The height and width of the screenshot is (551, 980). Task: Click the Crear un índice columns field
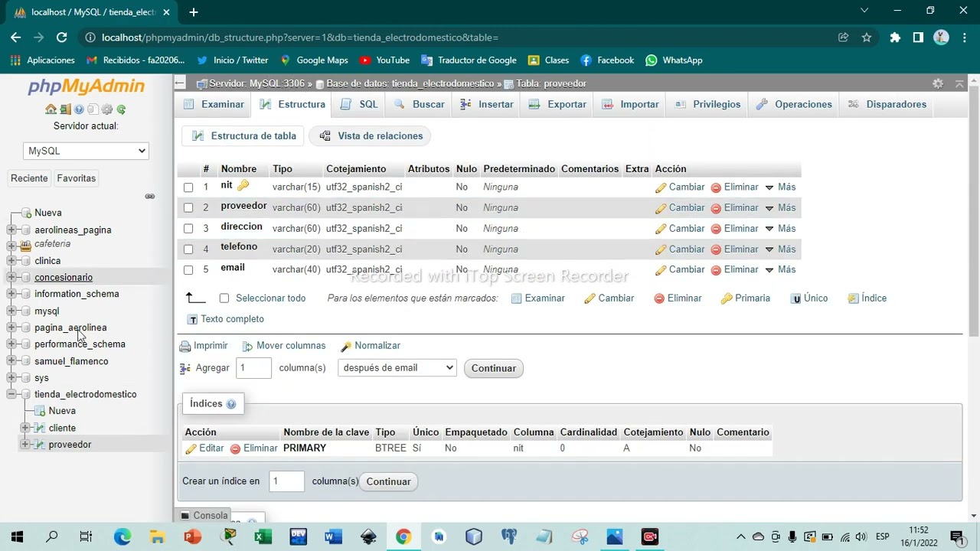(286, 481)
